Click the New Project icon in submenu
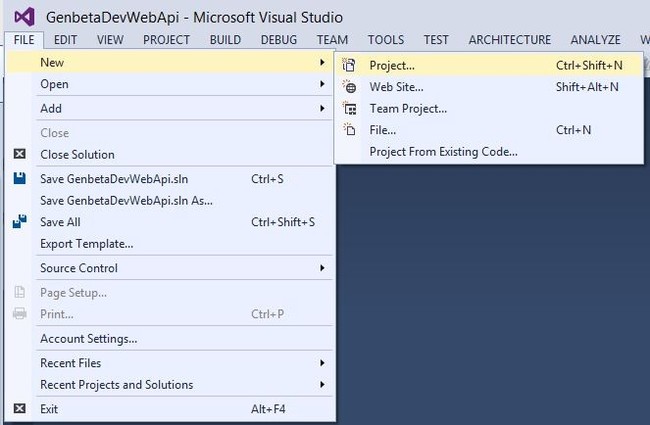The width and height of the screenshot is (650, 425). click(x=349, y=65)
